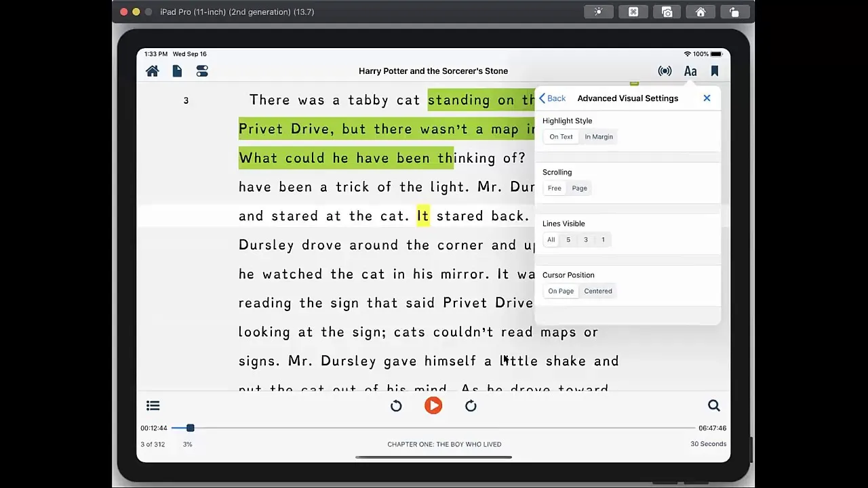This screenshot has height=488, width=868.
Task: Click the "3 of 312" page counter
Action: (x=153, y=445)
